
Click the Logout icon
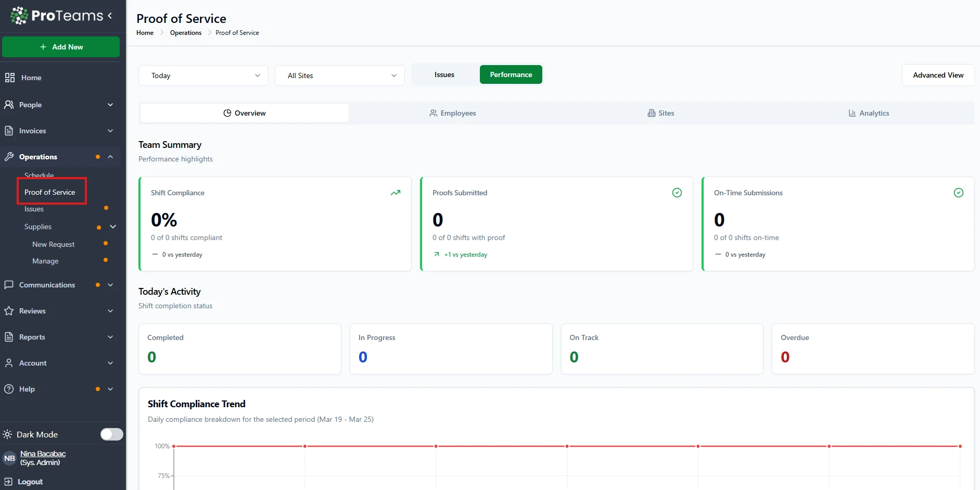[x=8, y=482]
